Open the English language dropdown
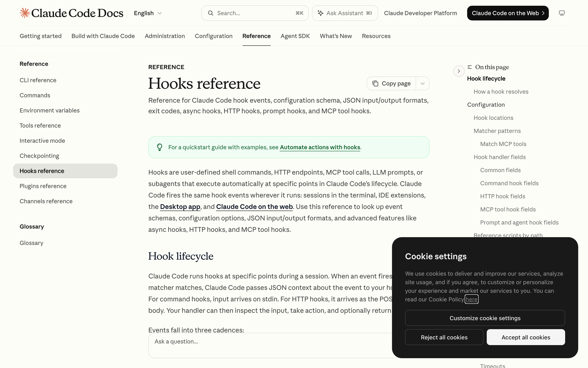Image resolution: width=588 pixels, height=368 pixels. (148, 13)
